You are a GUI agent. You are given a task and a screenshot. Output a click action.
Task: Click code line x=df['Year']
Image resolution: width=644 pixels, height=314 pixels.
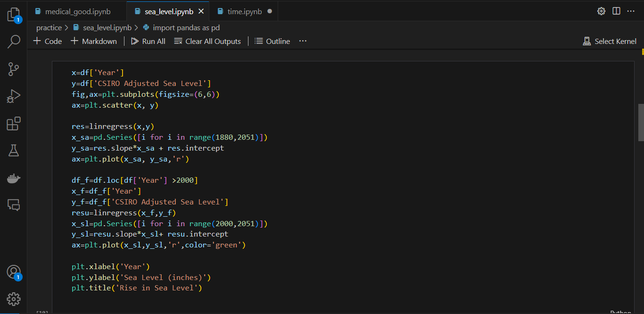(98, 72)
